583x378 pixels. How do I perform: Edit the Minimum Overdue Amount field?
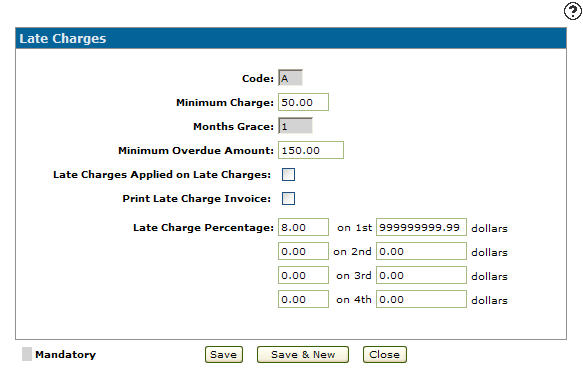[311, 150]
